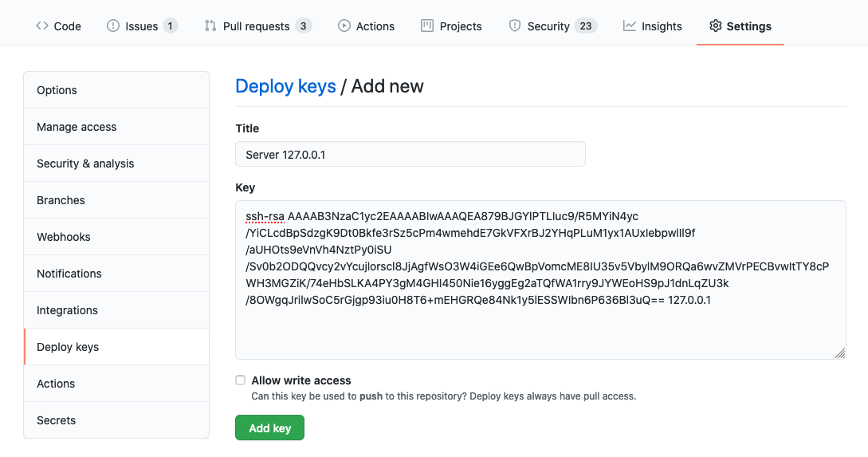
Task: Click the Pull requests icon
Action: pyautogui.click(x=210, y=26)
